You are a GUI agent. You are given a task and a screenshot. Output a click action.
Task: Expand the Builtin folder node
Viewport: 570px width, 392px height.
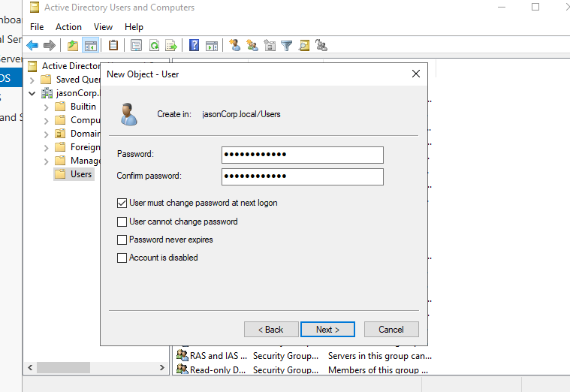coord(46,107)
